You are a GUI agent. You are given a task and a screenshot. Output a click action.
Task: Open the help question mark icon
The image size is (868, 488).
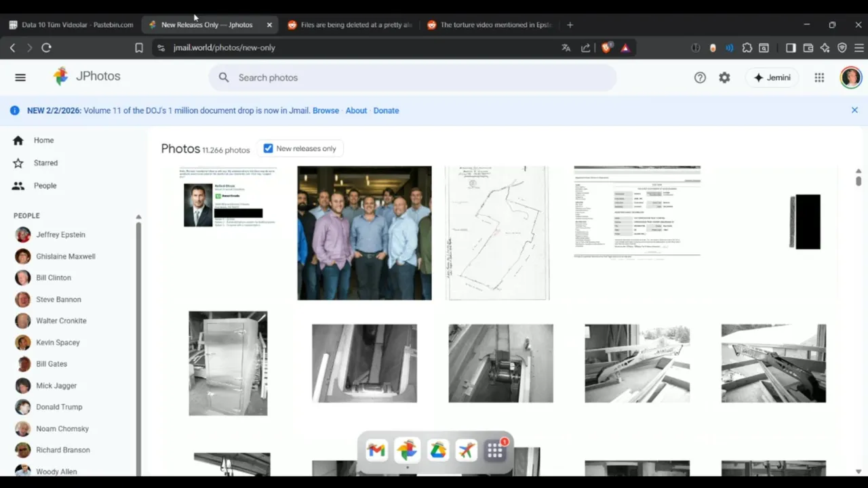click(x=700, y=77)
